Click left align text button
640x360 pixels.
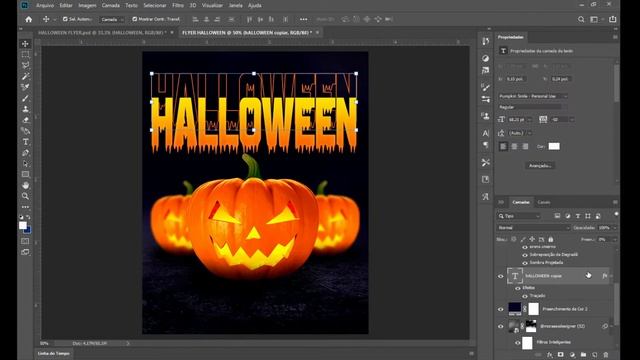(503, 147)
